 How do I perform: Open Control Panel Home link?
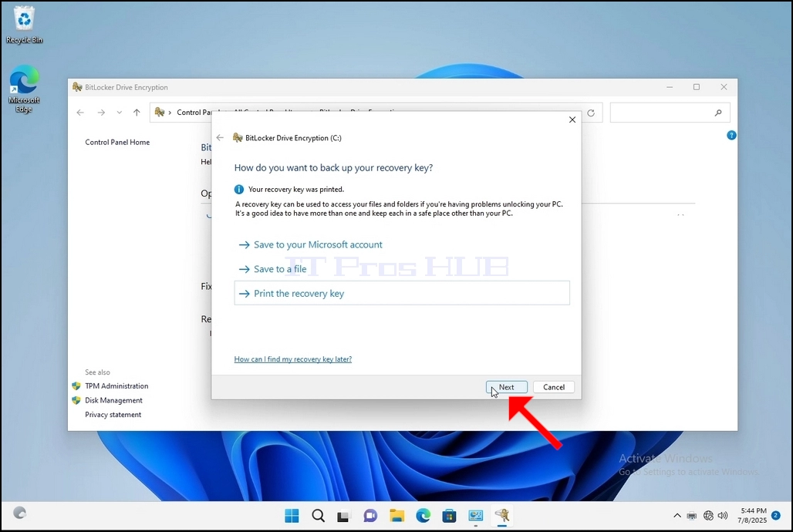click(117, 142)
